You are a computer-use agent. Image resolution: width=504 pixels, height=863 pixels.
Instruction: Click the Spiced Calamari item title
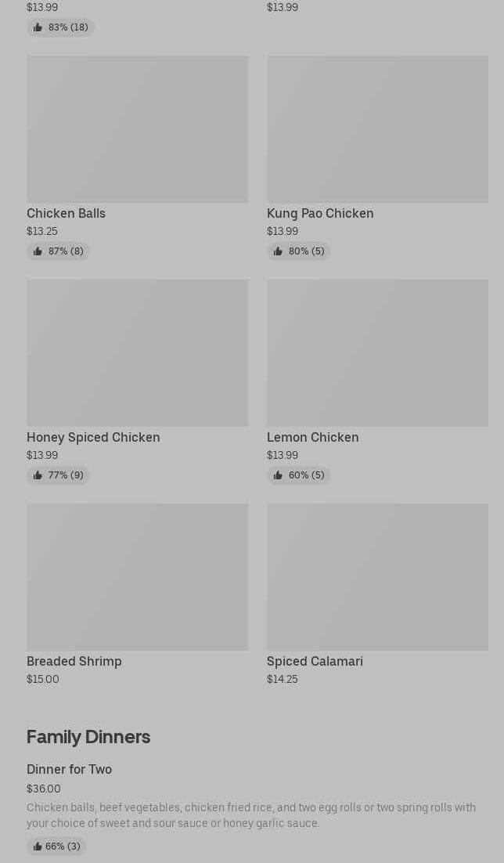click(x=315, y=661)
